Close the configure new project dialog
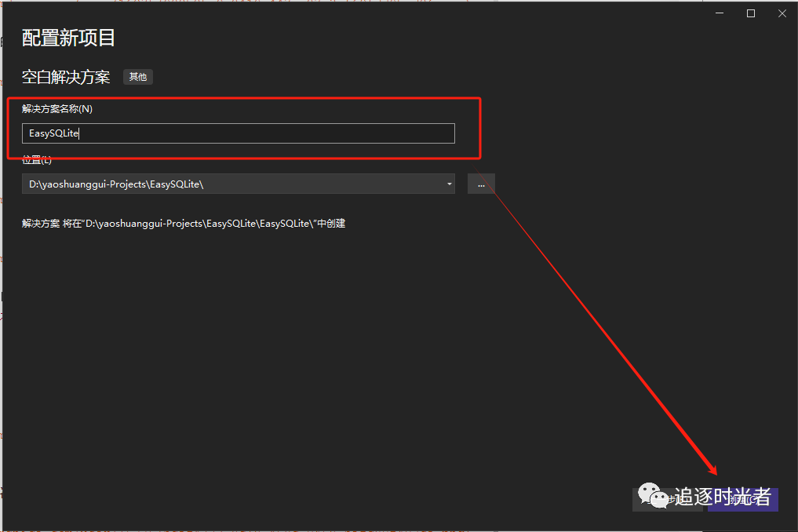798x532 pixels. click(x=782, y=13)
